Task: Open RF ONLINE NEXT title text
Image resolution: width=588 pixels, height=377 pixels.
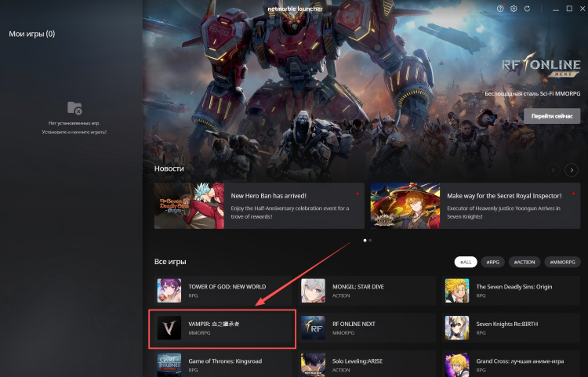Action: 354,324
